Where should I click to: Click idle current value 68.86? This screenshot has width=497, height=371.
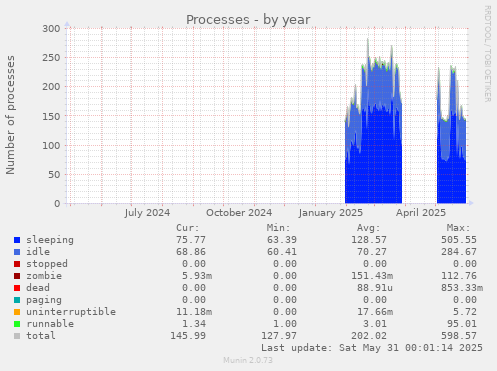click(x=191, y=252)
